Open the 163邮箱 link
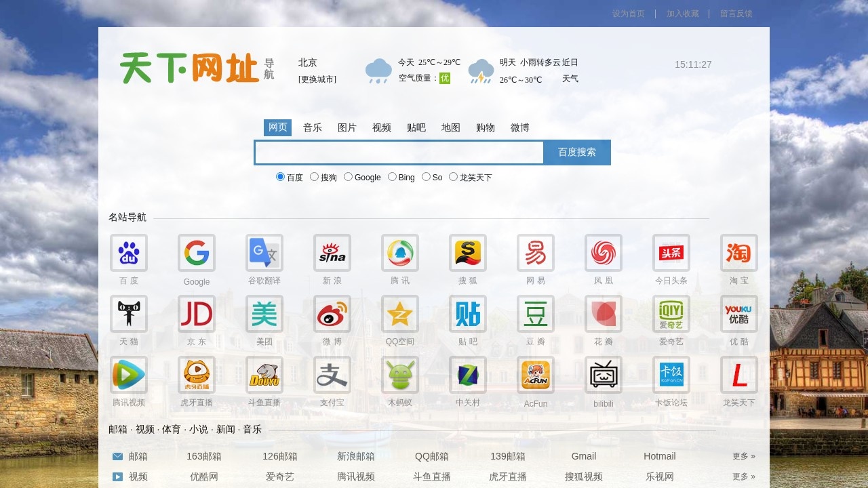 [204, 456]
